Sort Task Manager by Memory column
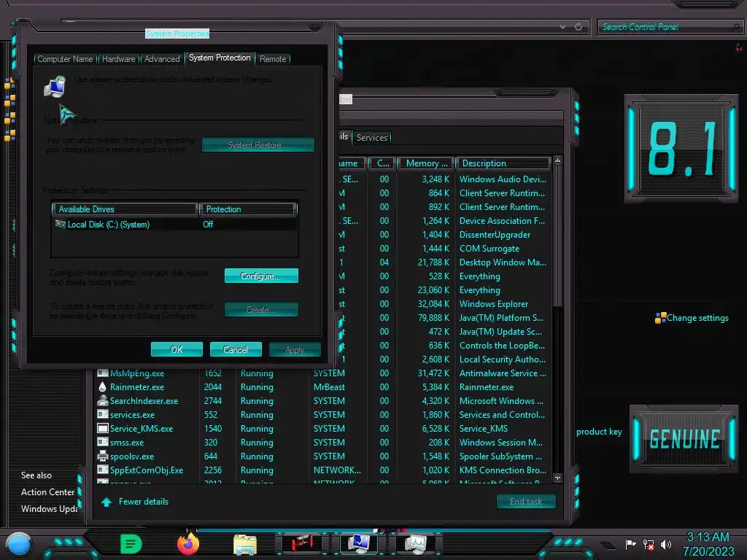 pos(426,163)
